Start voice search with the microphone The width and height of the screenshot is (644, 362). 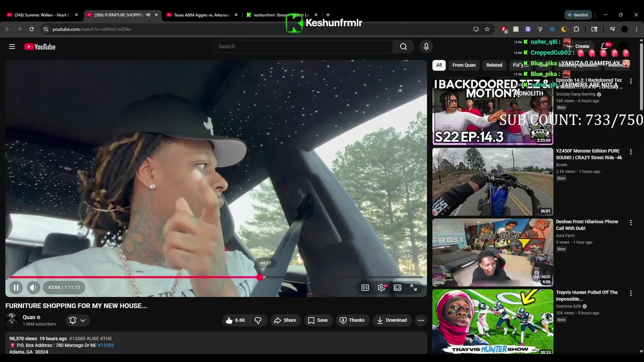[x=426, y=47]
